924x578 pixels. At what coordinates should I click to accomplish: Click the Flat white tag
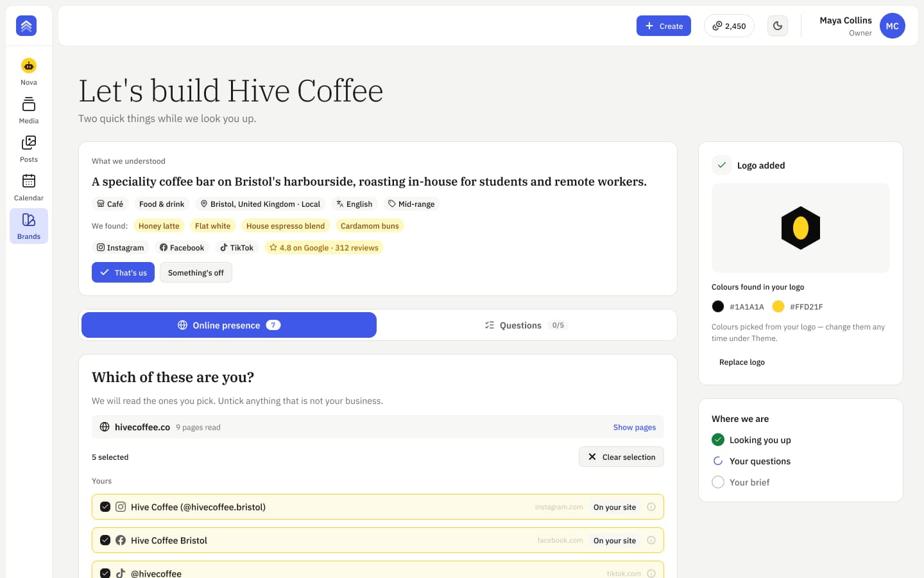[x=212, y=225]
